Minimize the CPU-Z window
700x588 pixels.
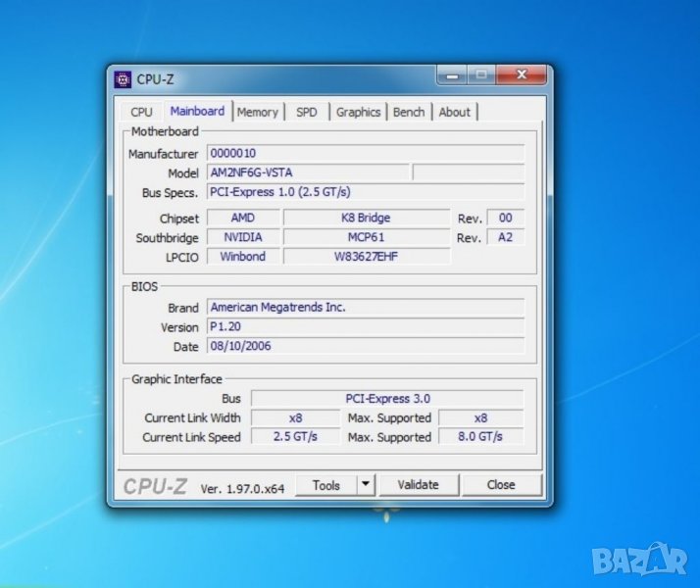[452, 75]
